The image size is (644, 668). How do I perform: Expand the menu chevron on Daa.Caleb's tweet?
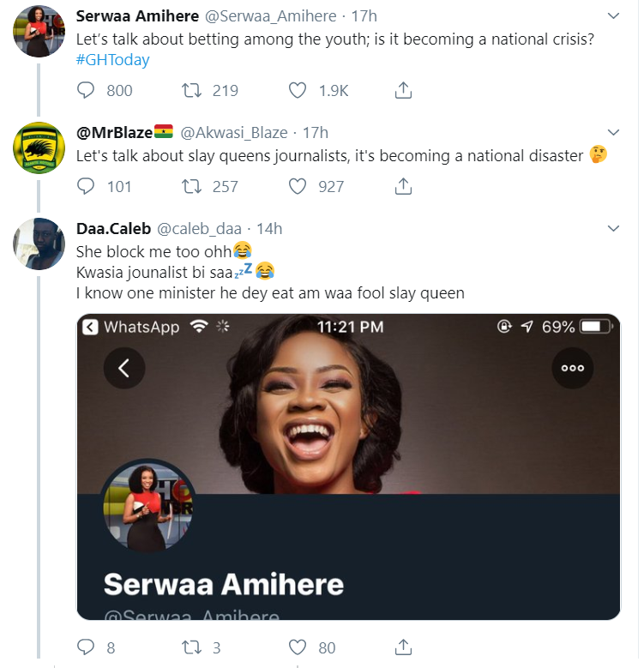[x=613, y=229]
